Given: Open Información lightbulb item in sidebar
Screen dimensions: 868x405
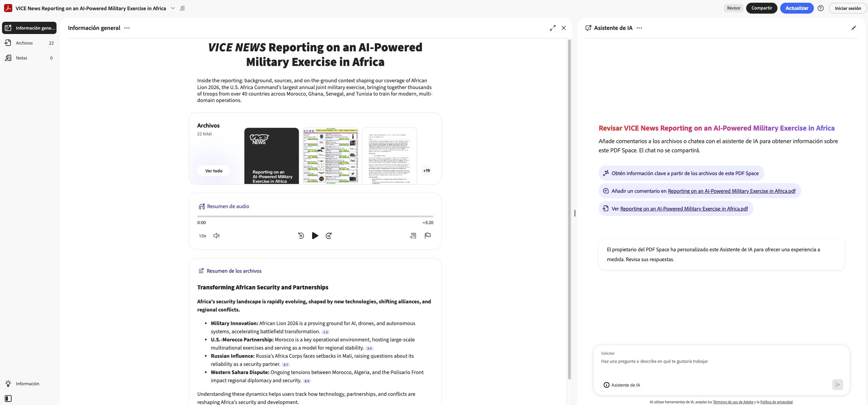Looking at the screenshot, I should [x=22, y=384].
